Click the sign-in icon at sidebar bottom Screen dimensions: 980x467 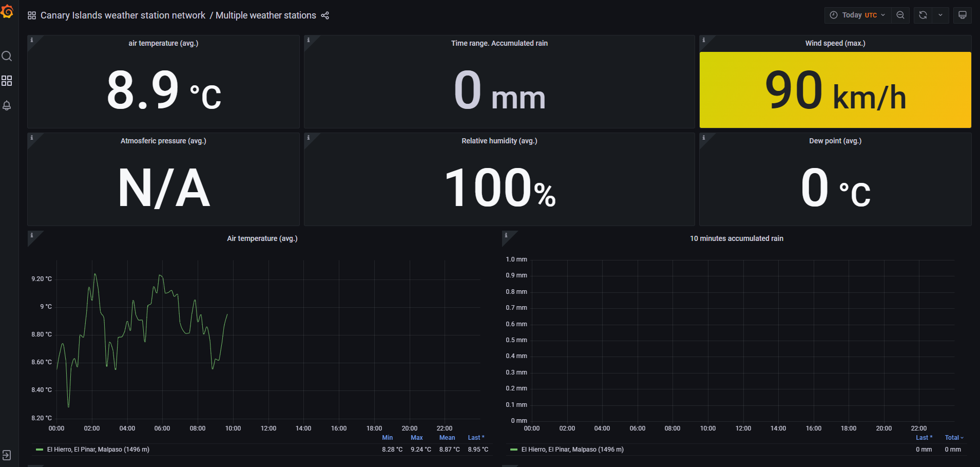coord(7,455)
